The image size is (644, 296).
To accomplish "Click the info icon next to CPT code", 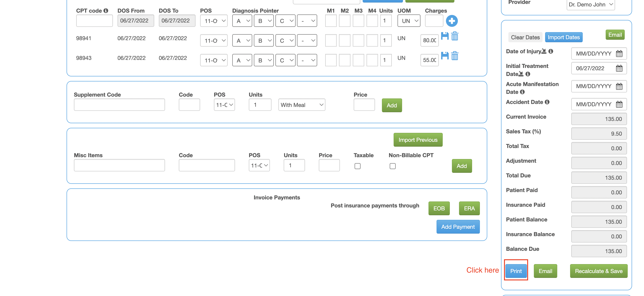I will (x=106, y=11).
